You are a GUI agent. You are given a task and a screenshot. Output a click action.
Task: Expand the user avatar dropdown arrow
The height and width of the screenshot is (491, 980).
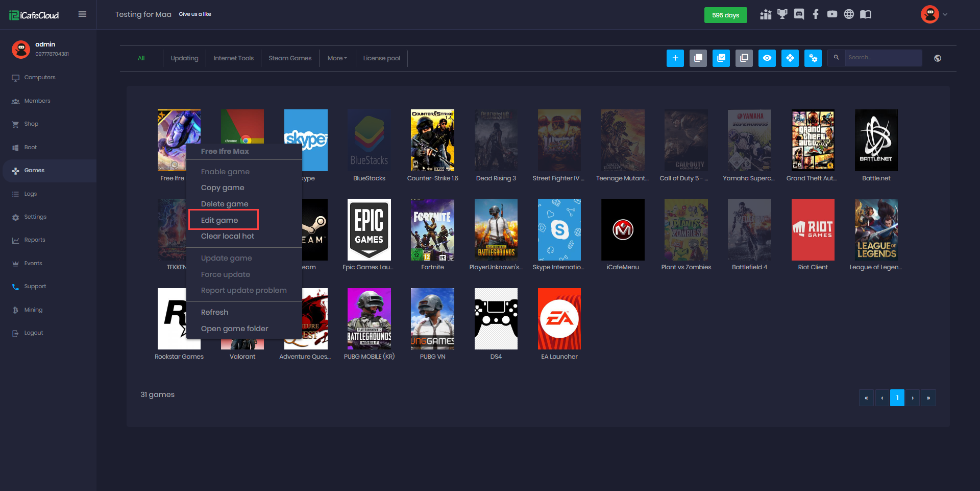[x=945, y=15]
